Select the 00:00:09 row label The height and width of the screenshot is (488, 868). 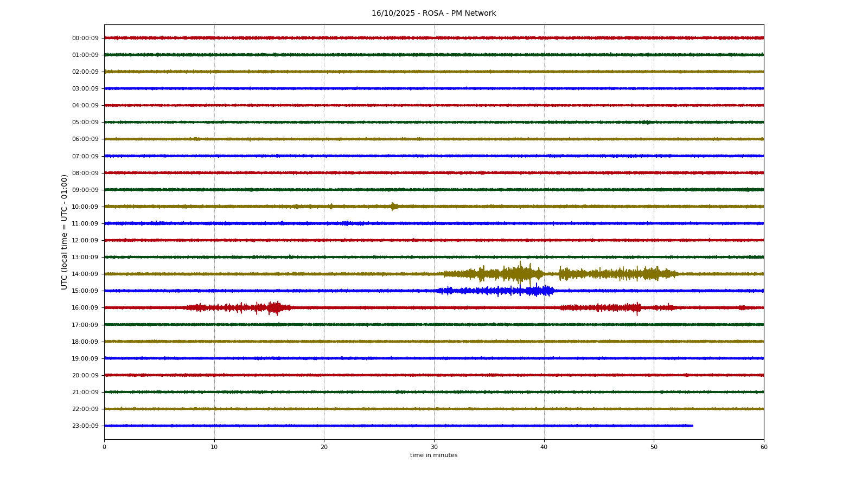(x=85, y=38)
